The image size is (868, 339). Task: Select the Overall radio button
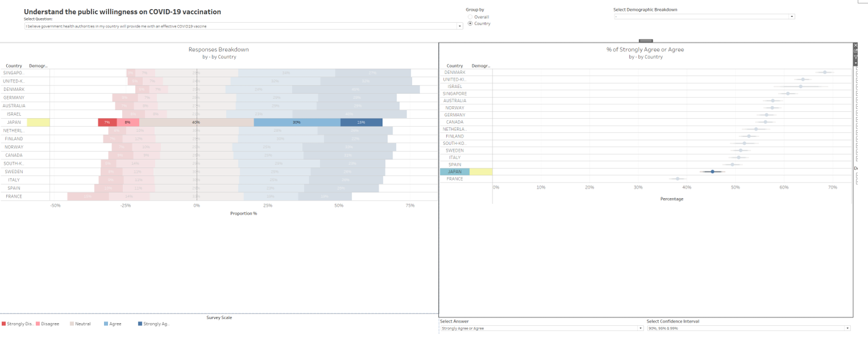coord(470,17)
